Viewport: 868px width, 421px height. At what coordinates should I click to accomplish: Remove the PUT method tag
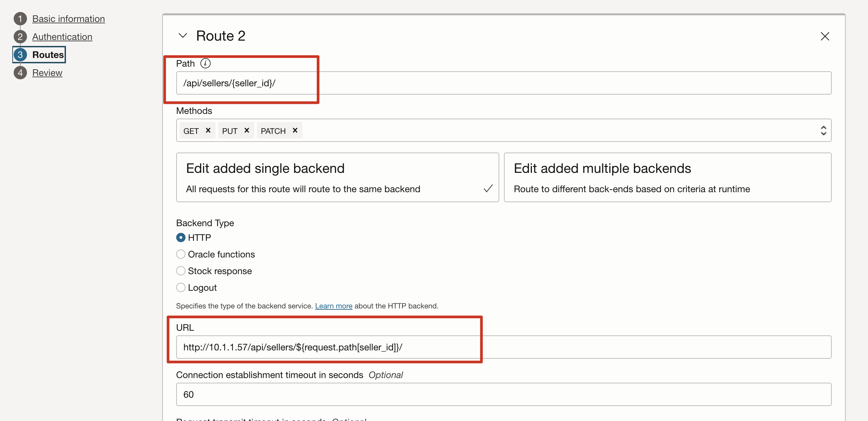(x=247, y=131)
